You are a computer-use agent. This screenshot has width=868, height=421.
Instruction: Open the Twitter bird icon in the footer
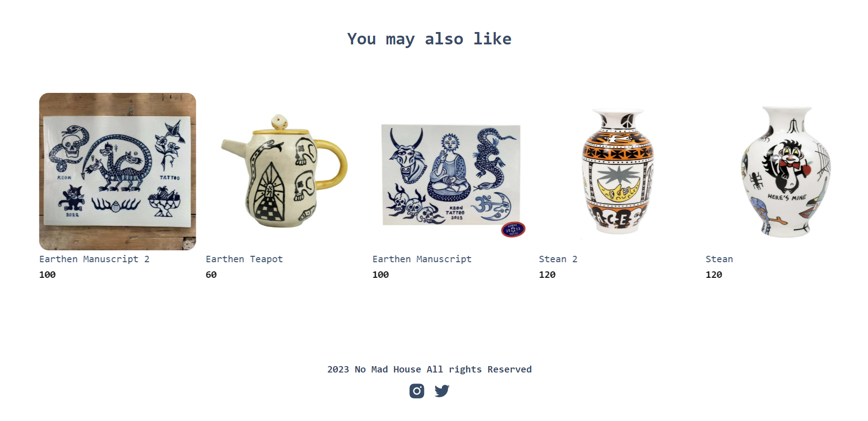pyautogui.click(x=442, y=391)
